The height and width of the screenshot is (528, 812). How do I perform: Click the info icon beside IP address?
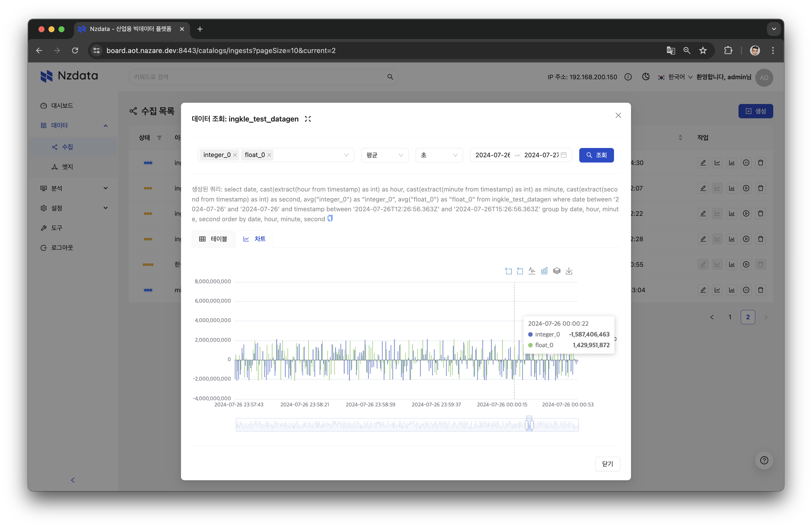[x=628, y=77]
